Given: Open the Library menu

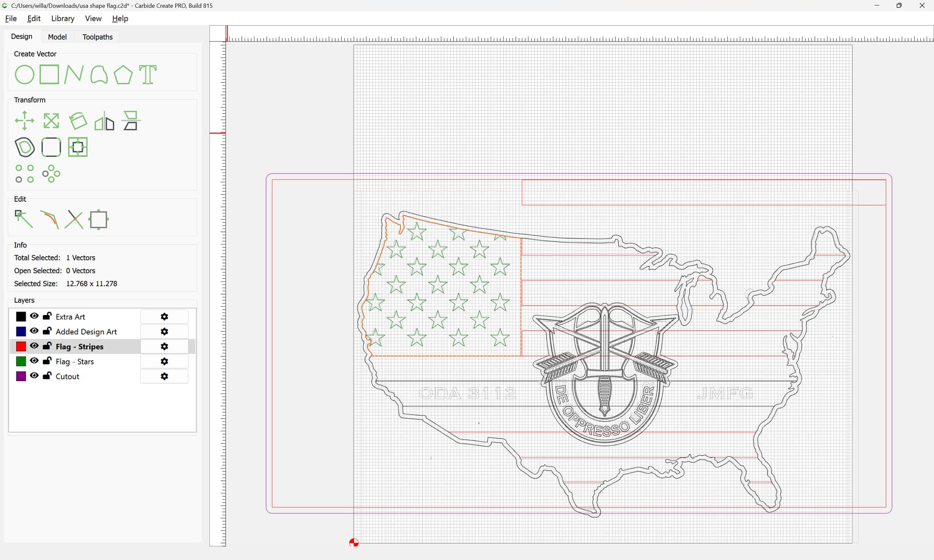Looking at the screenshot, I should [63, 18].
